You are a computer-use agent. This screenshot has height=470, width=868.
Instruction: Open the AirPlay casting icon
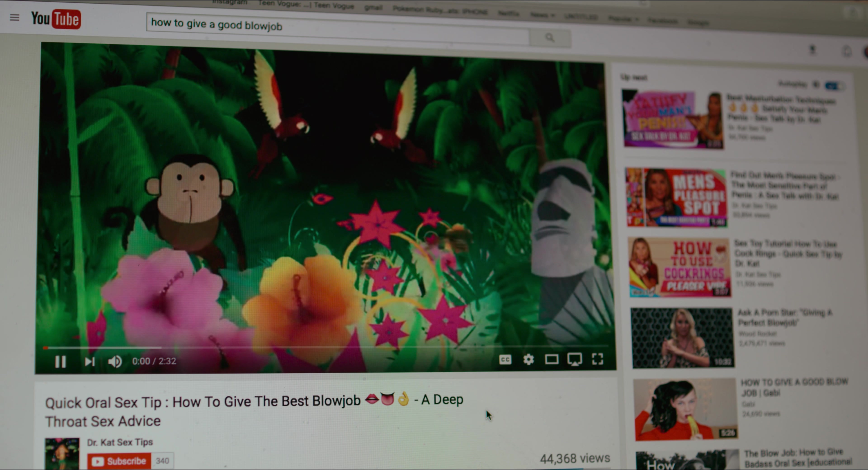575,359
